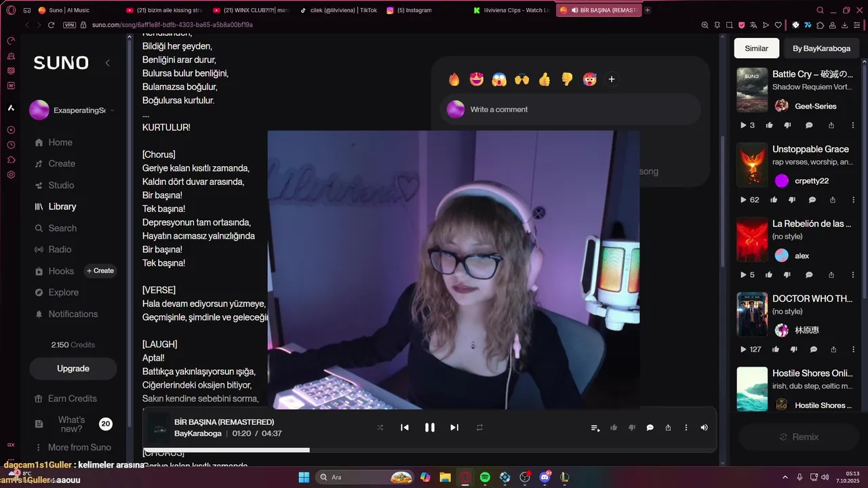This screenshot has width=868, height=488.
Task: React with raised hands emoji
Action: point(521,79)
